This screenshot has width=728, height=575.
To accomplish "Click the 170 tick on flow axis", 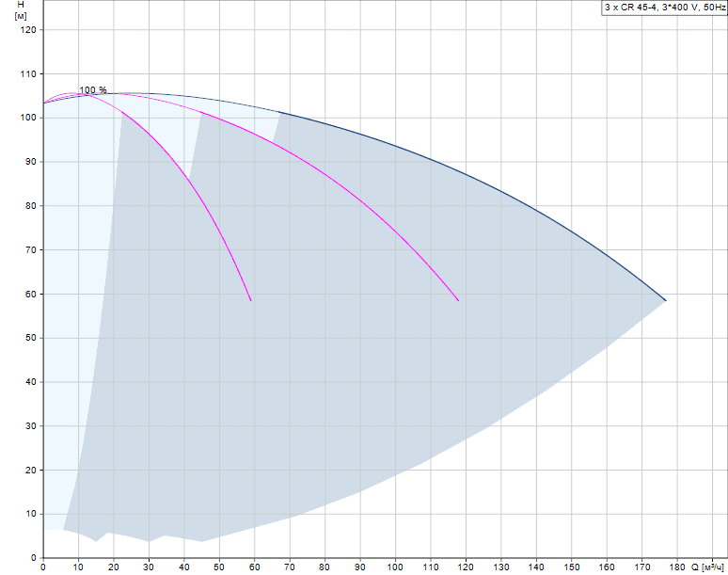I will pyautogui.click(x=642, y=567).
